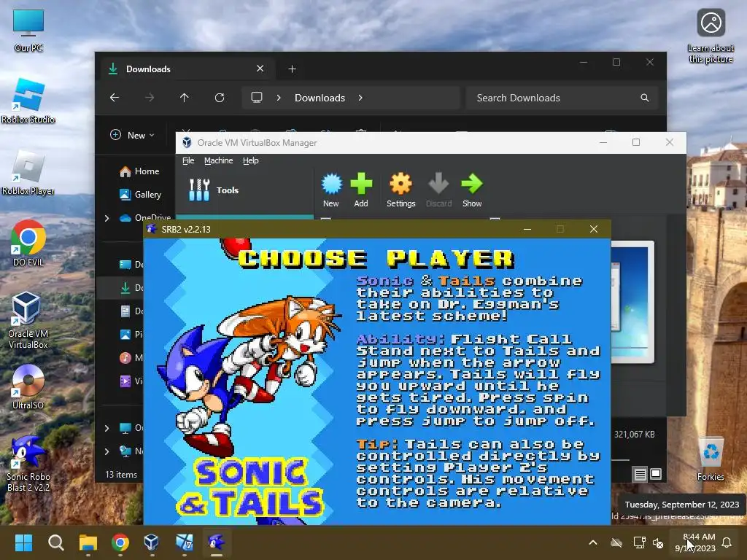The height and width of the screenshot is (560, 747).
Task: Expand the This PC node chevron in sidebar
Action: coord(107,428)
